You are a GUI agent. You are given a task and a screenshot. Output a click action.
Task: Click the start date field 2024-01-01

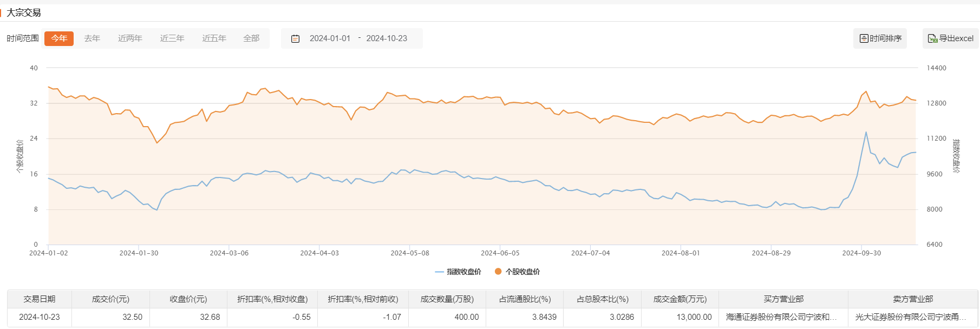tap(330, 38)
